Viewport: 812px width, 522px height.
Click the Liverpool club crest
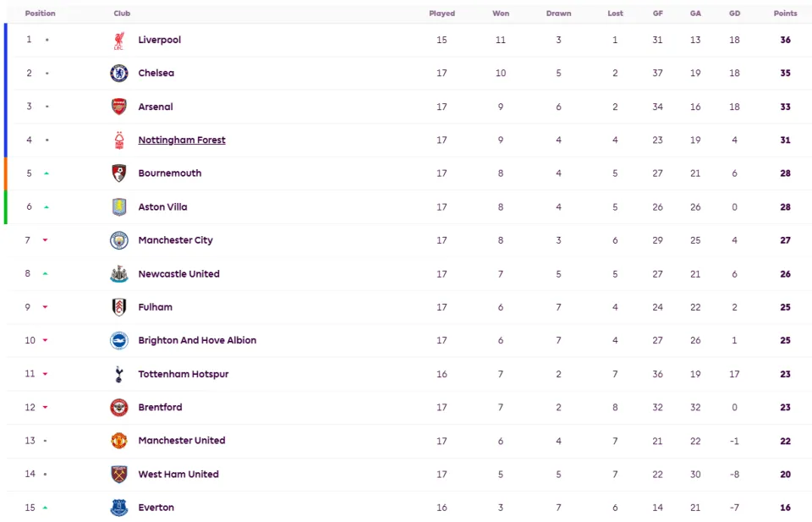click(x=119, y=41)
